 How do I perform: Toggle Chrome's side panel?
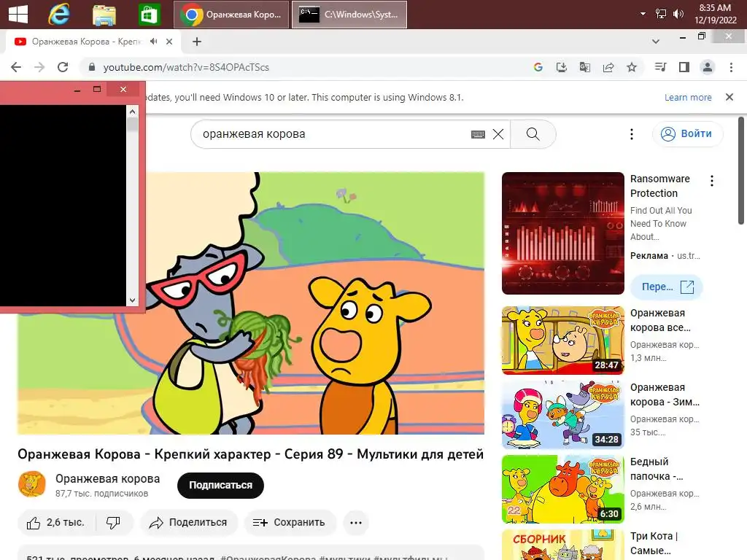pos(684,67)
